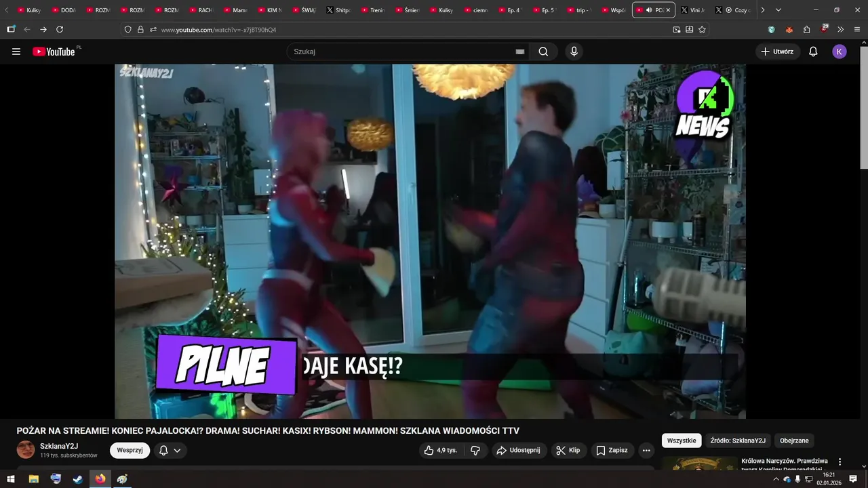The image size is (868, 488).
Task: Like the video with thumbs up
Action: [441, 450]
